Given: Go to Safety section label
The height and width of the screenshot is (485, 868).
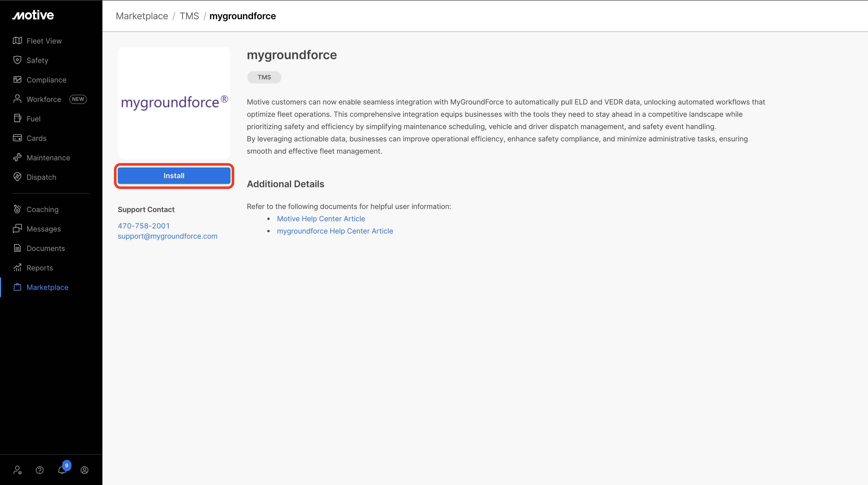Looking at the screenshot, I should click(x=37, y=60).
